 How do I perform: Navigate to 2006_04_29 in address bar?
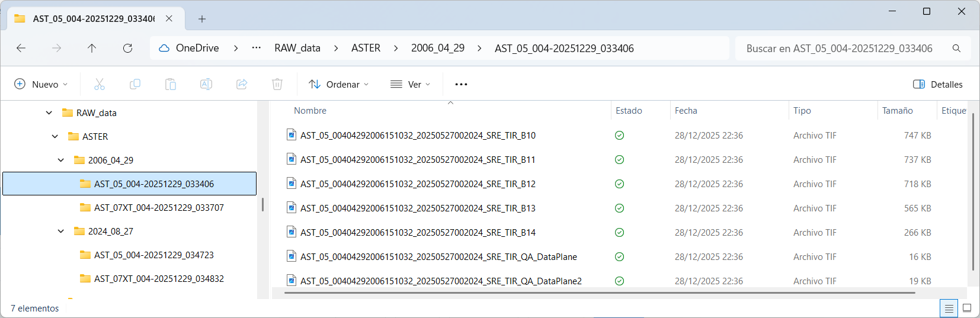point(438,48)
